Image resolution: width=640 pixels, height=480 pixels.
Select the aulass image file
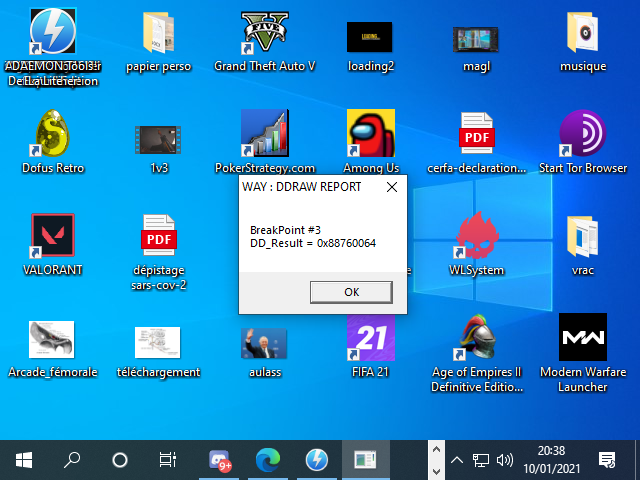click(264, 344)
